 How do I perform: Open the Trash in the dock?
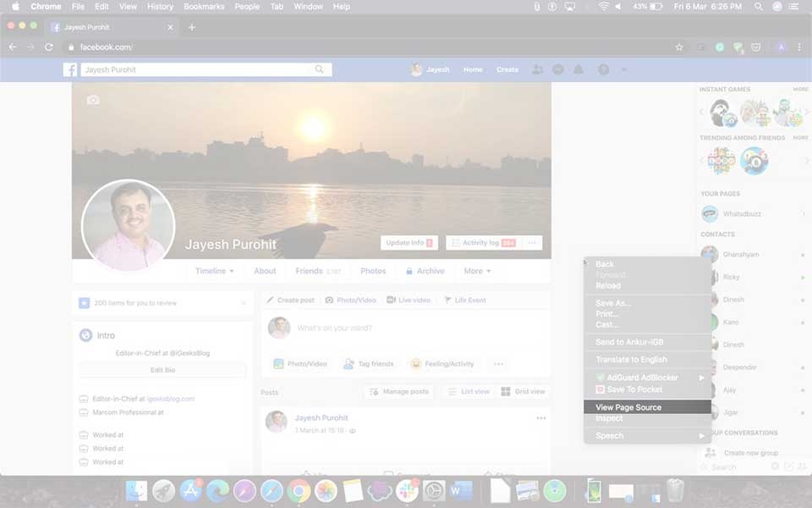(675, 490)
